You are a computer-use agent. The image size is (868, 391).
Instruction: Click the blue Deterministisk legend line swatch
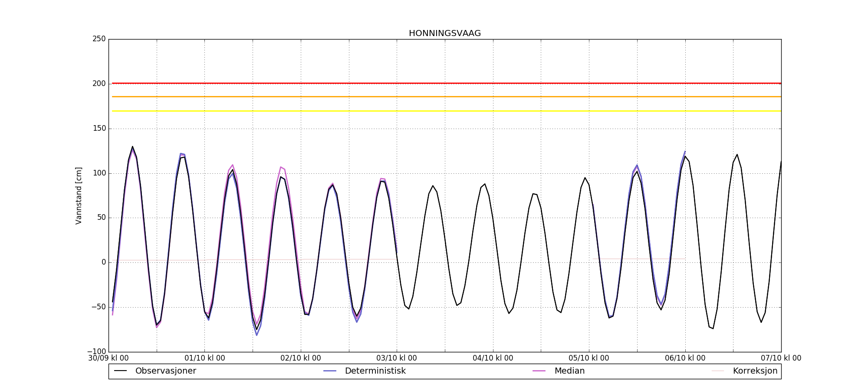[x=330, y=371]
